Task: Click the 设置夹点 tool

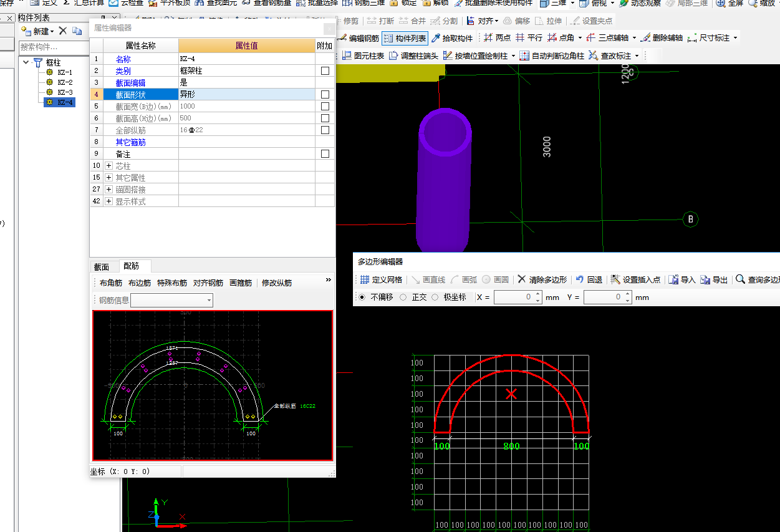Action: click(x=592, y=21)
